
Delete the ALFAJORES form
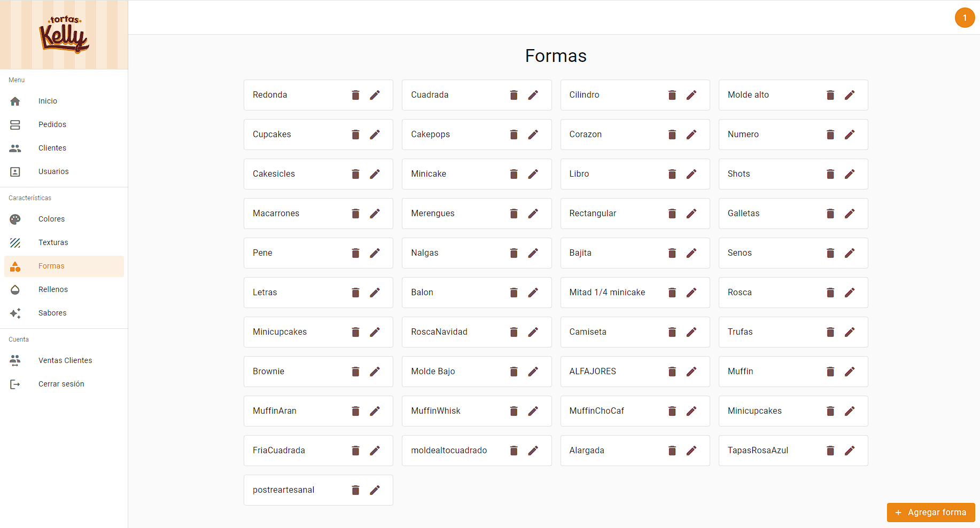point(672,372)
